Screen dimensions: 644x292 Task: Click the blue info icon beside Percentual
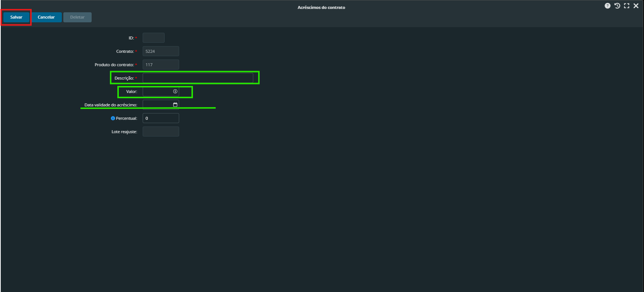[x=113, y=118]
